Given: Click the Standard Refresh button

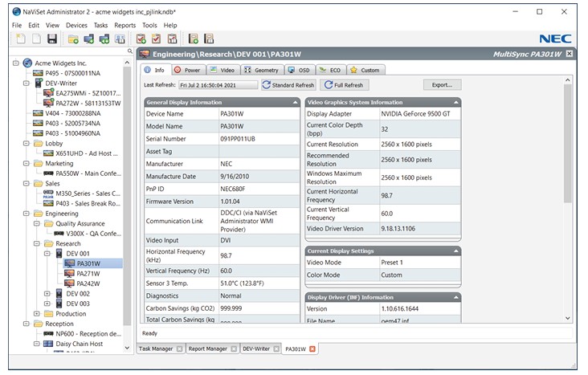Looking at the screenshot, I should click(x=288, y=84).
